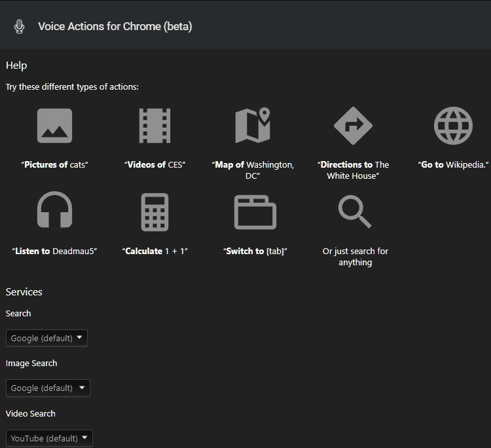Click the Voice Actions for Chrome title
This screenshot has width=491, height=448.
pyautogui.click(x=115, y=27)
